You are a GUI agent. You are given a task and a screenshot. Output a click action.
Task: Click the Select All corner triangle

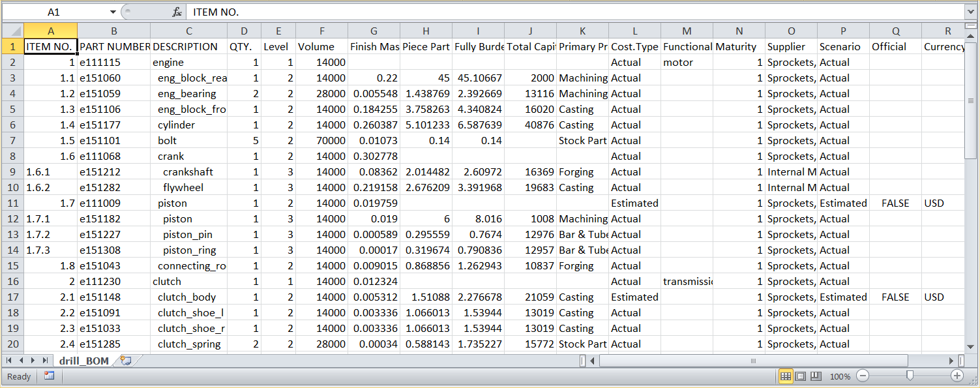(12, 31)
